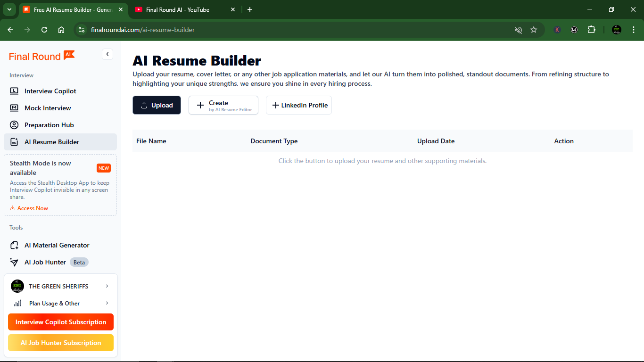Go to Preparation Hub
The image size is (644, 362).
coord(60,125)
